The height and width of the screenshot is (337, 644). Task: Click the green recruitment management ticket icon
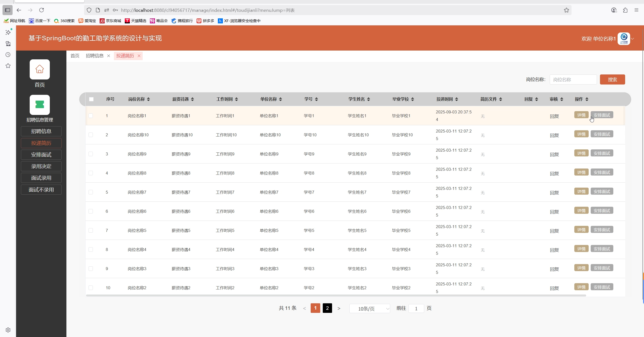[39, 105]
